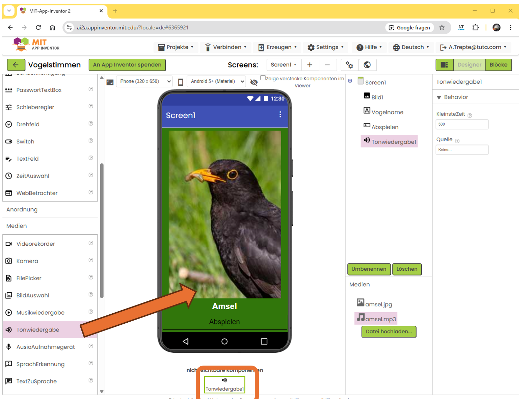
Task: Click the browser profile avatar
Action: [497, 27]
